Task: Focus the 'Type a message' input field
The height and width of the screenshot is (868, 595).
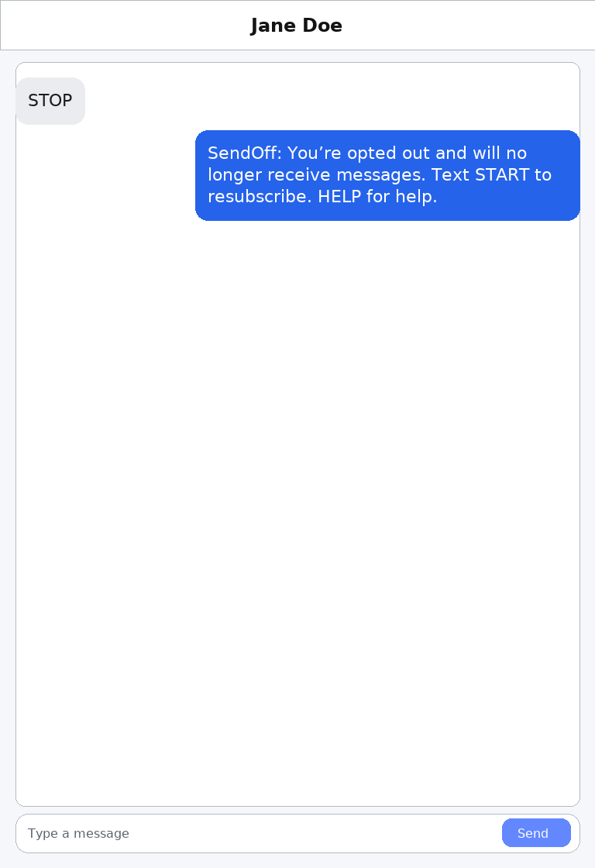Action: coord(256,833)
